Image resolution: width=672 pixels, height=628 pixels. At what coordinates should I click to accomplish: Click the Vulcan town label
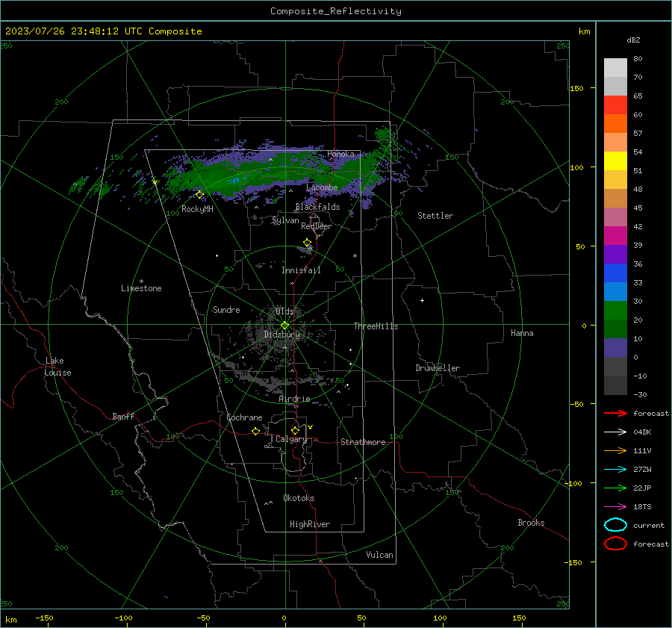(x=380, y=555)
